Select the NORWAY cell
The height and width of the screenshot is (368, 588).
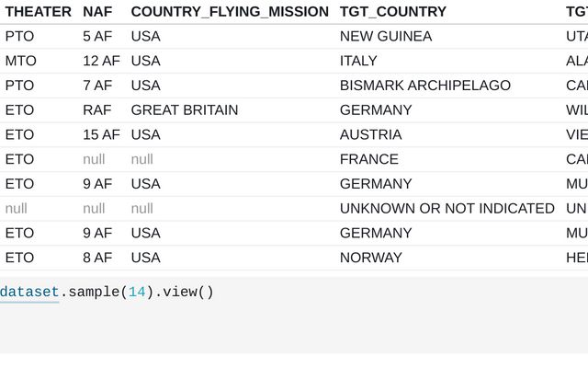pyautogui.click(x=370, y=258)
